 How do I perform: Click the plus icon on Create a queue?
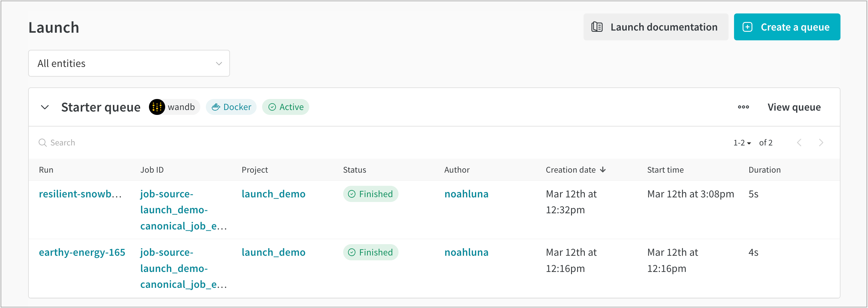pyautogui.click(x=748, y=27)
